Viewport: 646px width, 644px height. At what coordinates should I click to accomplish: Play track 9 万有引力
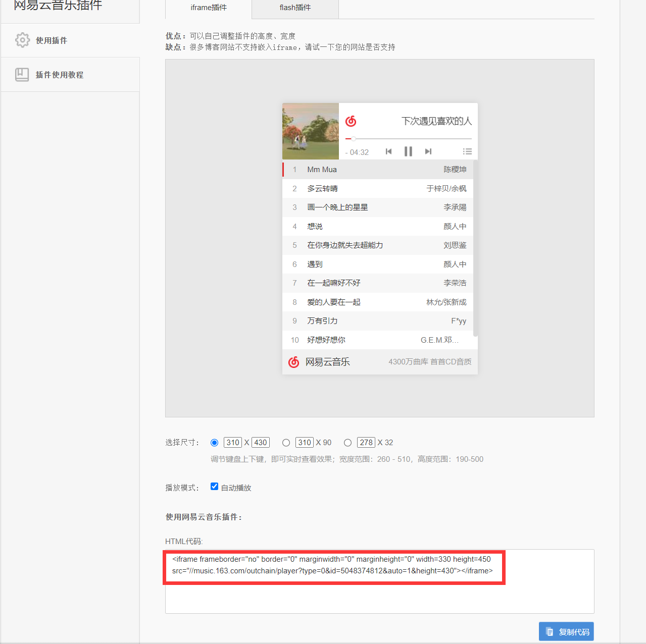[x=378, y=321]
